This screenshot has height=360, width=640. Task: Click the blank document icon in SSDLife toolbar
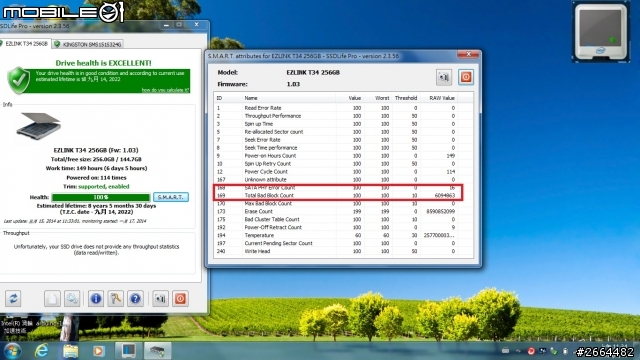coord(52,298)
